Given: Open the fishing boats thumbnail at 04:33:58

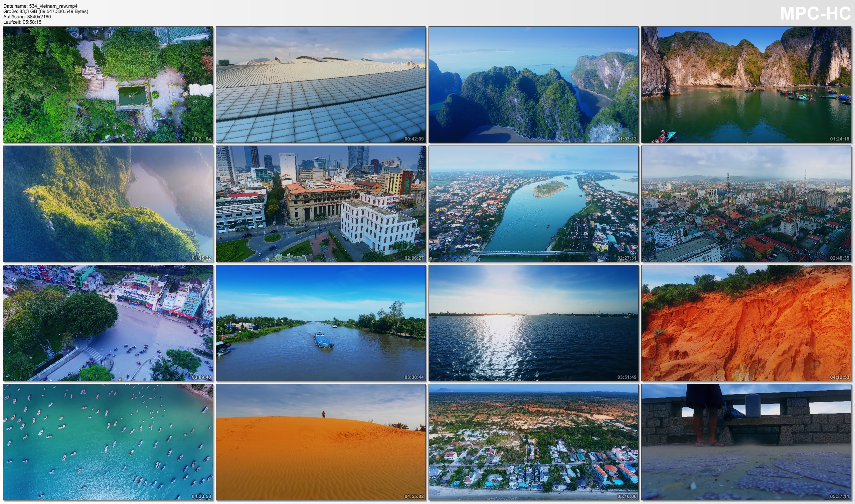Looking at the screenshot, I should click(108, 442).
